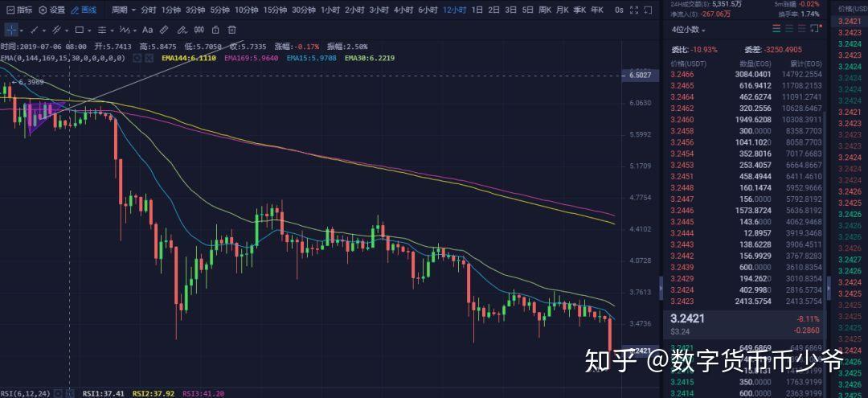
Task: Choose the Aa text annotation tool
Action: click(148, 30)
